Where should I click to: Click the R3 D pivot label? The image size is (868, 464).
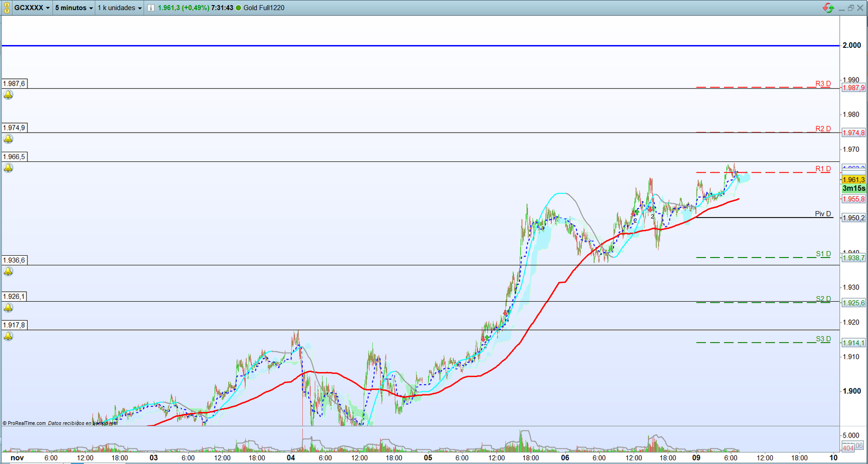click(x=823, y=84)
